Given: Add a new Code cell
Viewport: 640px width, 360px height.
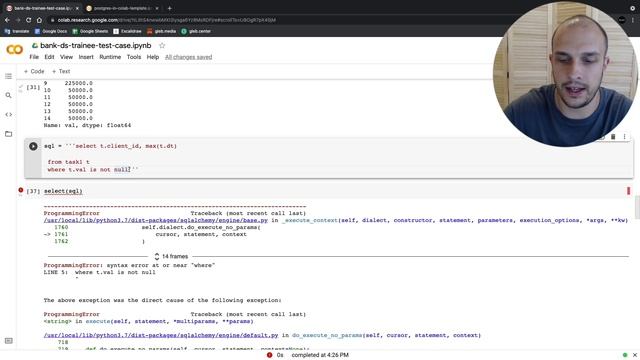Looking at the screenshot, I should pyautogui.click(x=34, y=71).
